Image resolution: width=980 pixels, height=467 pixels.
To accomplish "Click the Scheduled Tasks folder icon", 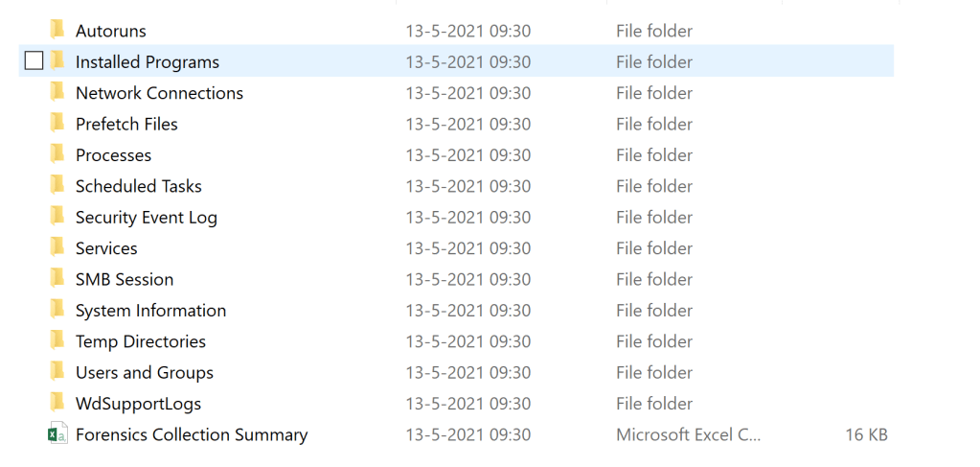I will 57,186.
